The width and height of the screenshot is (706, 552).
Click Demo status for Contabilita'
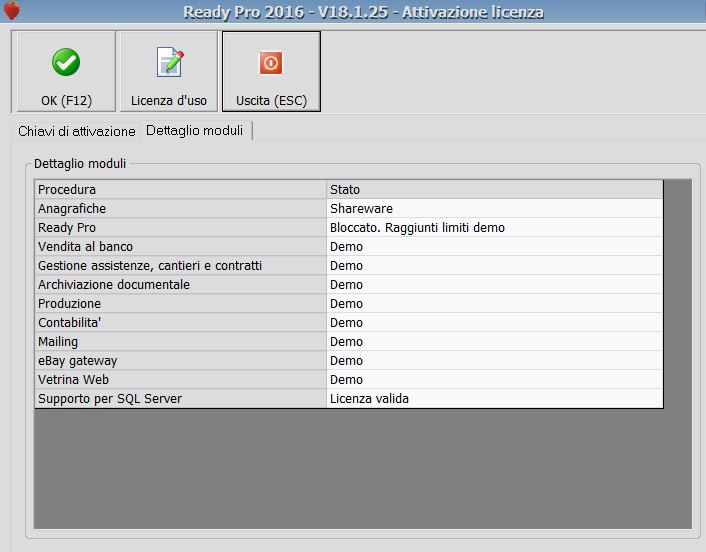coord(495,322)
